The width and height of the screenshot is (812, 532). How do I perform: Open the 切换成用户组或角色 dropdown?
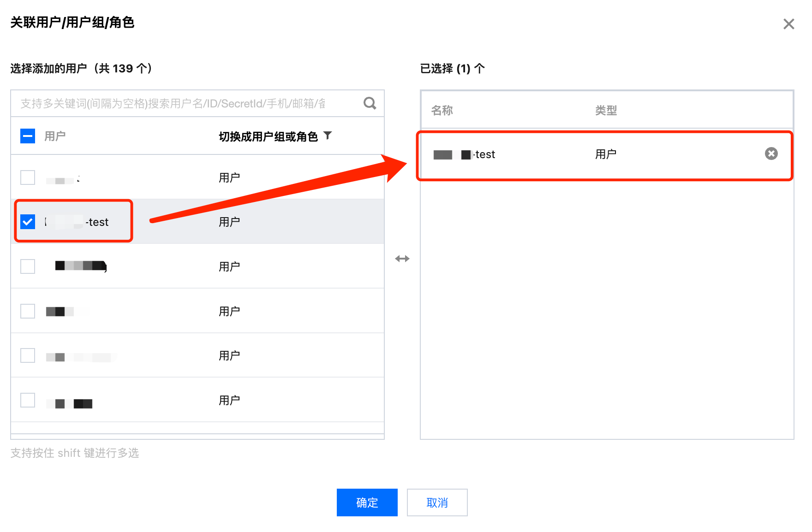[269, 136]
